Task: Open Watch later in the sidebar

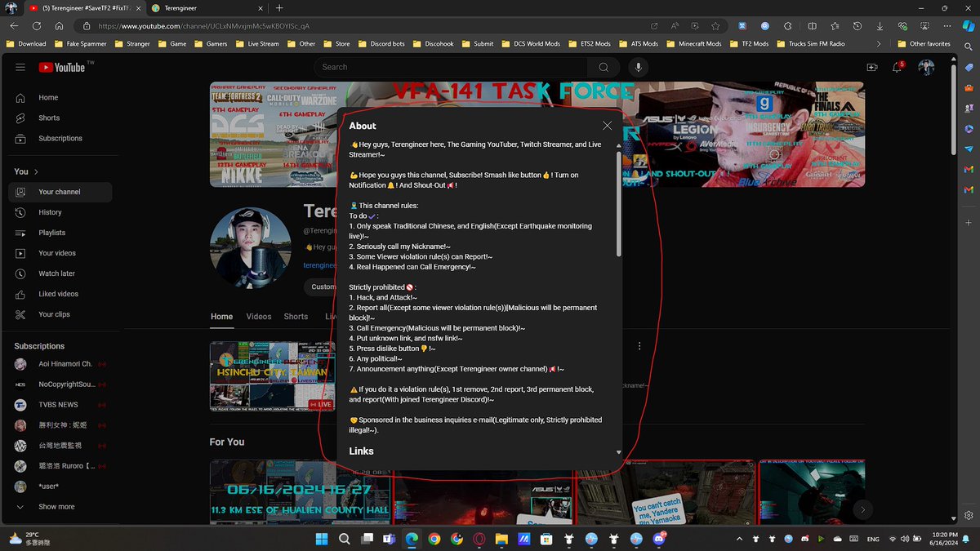Action: coord(60,273)
